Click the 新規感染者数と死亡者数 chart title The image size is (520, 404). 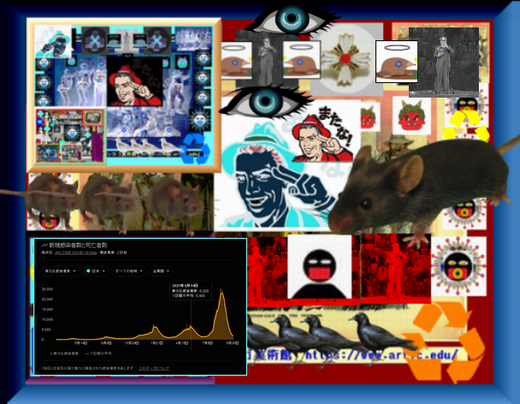coord(78,245)
